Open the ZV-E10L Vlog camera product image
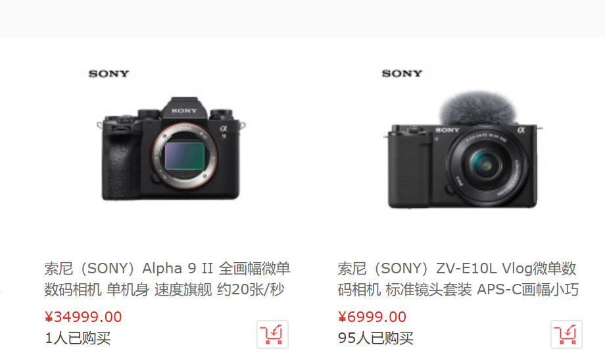The height and width of the screenshot is (364, 605). [463, 150]
